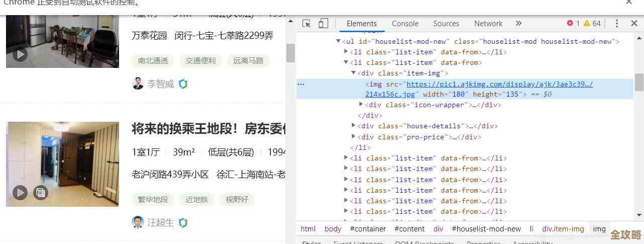
Task: Click the first listing dining room photo
Action: [62, 41]
